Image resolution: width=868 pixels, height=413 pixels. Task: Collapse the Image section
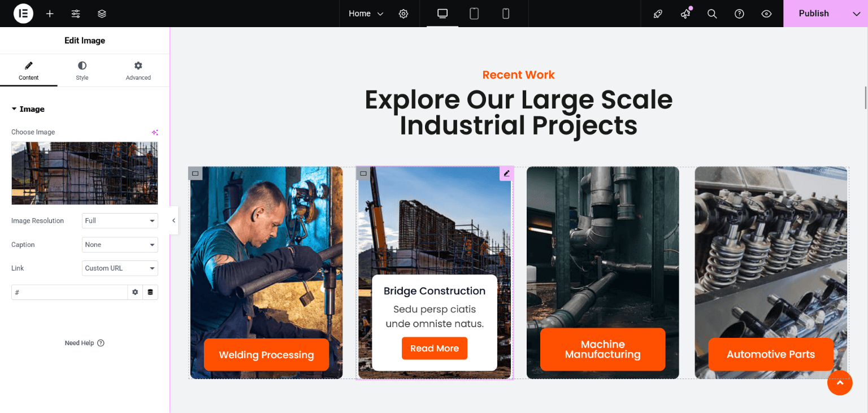[28, 109]
